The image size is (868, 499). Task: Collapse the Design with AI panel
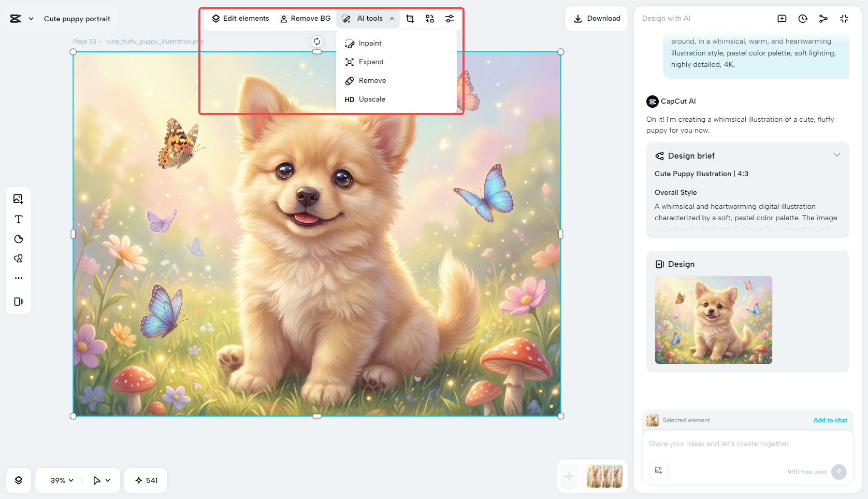click(x=844, y=18)
